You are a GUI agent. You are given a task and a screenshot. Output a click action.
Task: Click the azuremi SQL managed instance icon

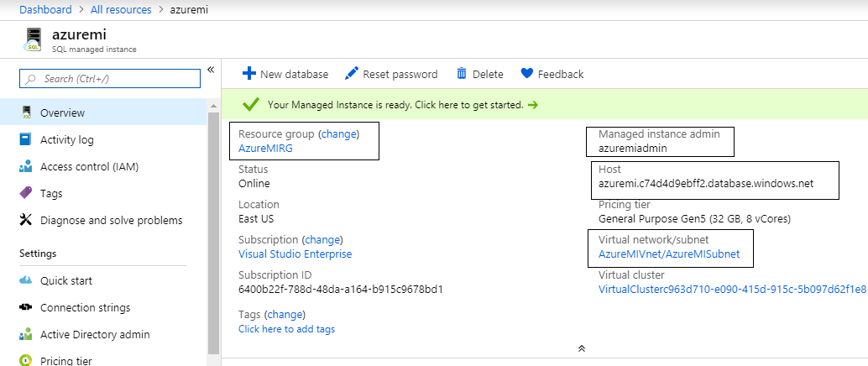[x=34, y=40]
